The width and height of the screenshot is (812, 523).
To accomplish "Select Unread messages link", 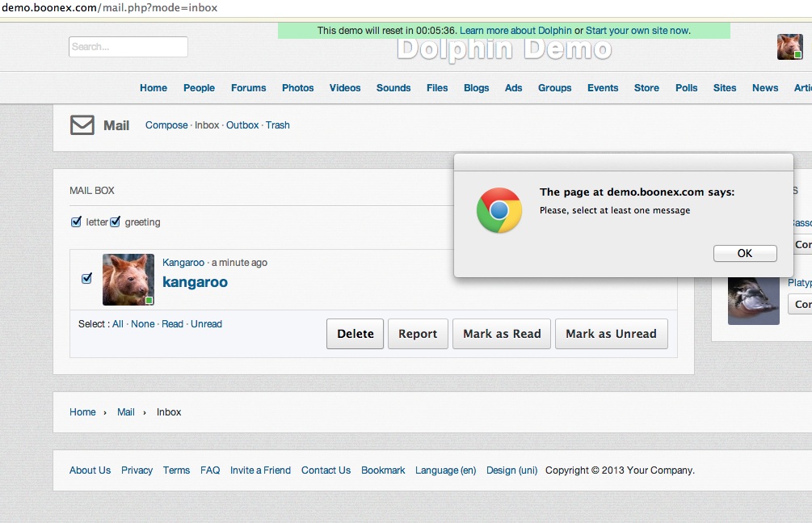I will pyautogui.click(x=206, y=324).
